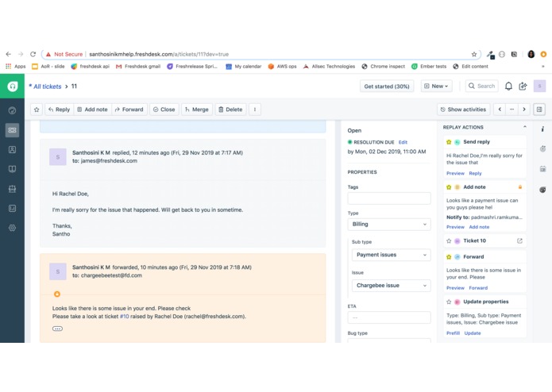This screenshot has height=392, width=552.
Task: Edit the resolution due date
Action: click(403, 142)
